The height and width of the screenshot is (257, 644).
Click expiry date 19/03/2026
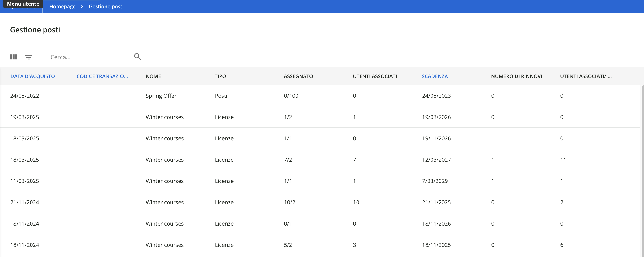click(x=436, y=117)
